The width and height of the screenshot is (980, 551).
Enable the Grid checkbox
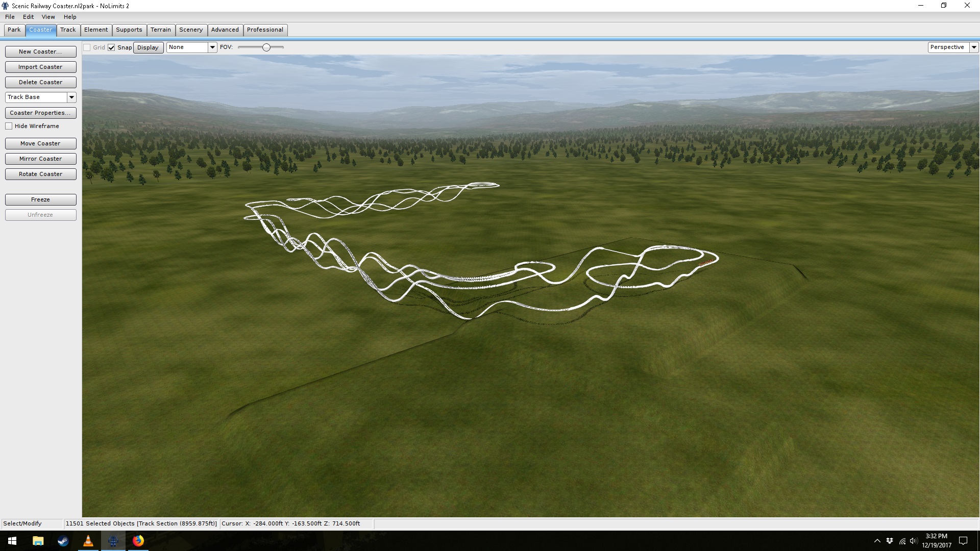tap(87, 47)
